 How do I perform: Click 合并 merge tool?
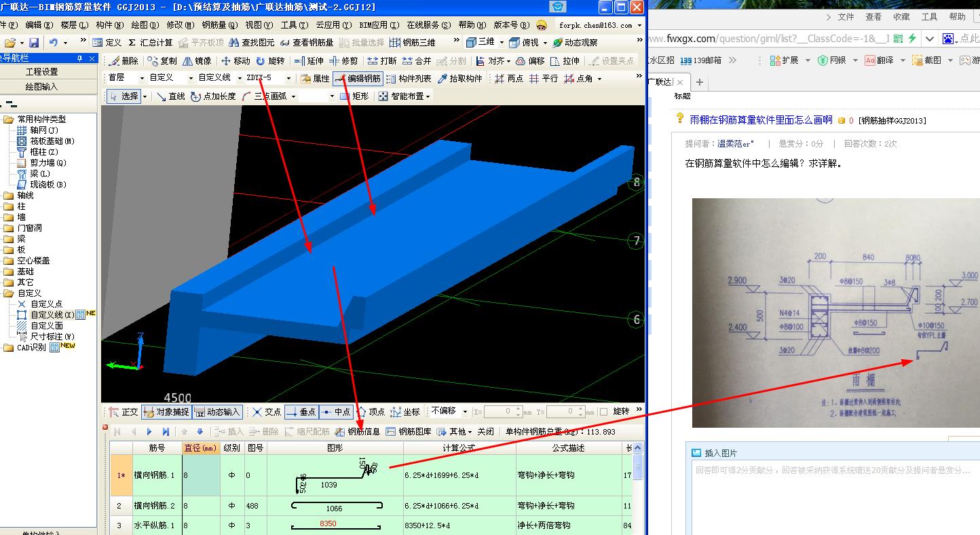(416, 60)
